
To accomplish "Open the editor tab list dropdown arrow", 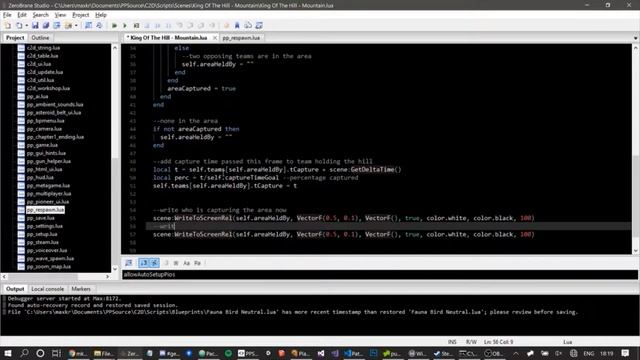I will 636,38.
